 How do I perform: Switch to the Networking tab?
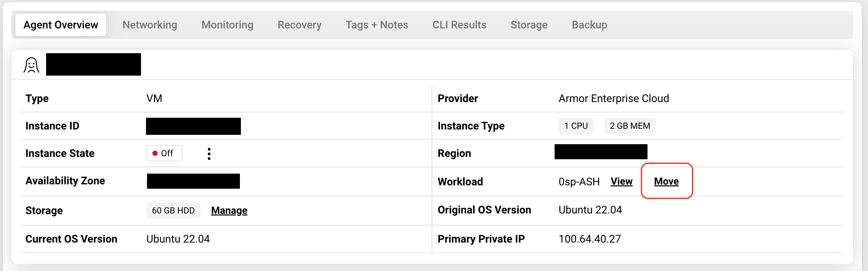coord(150,25)
